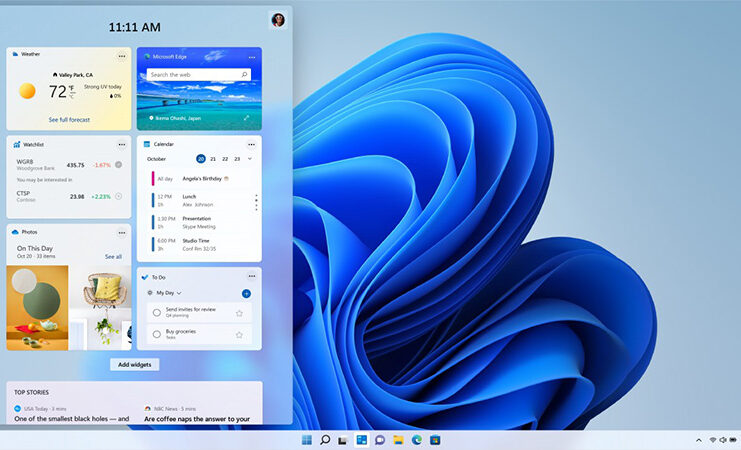Mark Send invites for review complete
This screenshot has width=741, height=450.
[157, 312]
